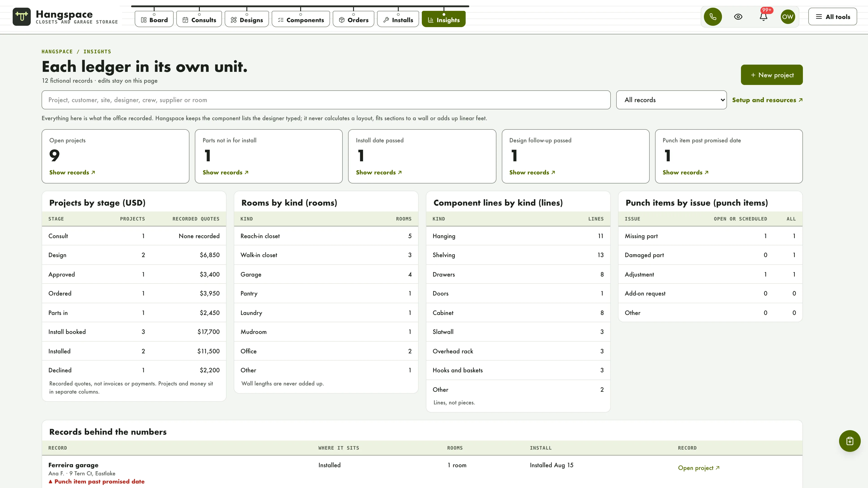Open Setup and resources link
868x488 pixels.
(767, 100)
